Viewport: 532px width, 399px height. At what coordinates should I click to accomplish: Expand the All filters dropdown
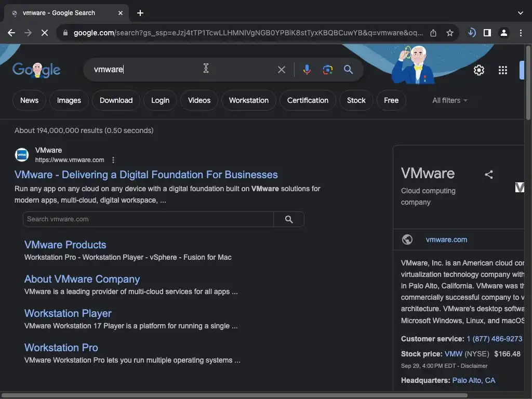[x=450, y=100]
